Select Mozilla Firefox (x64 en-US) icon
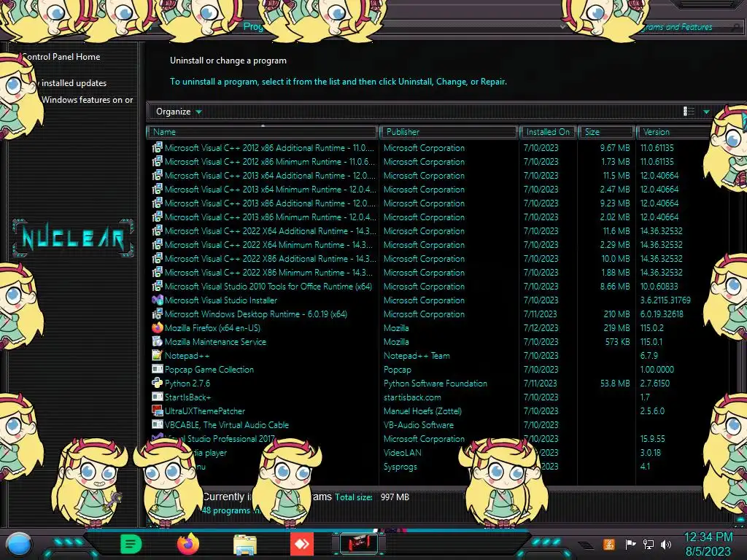This screenshot has height=560, width=747. [x=158, y=327]
